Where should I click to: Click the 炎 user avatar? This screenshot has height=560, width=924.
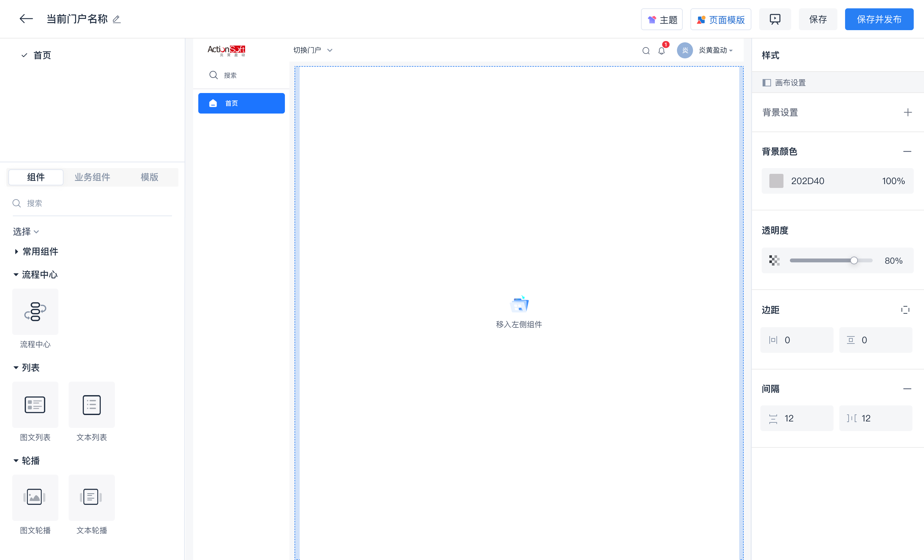click(685, 50)
